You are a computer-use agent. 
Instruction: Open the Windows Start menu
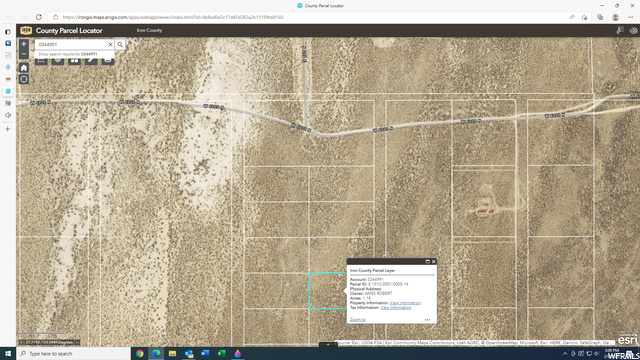pyautogui.click(x=8, y=353)
